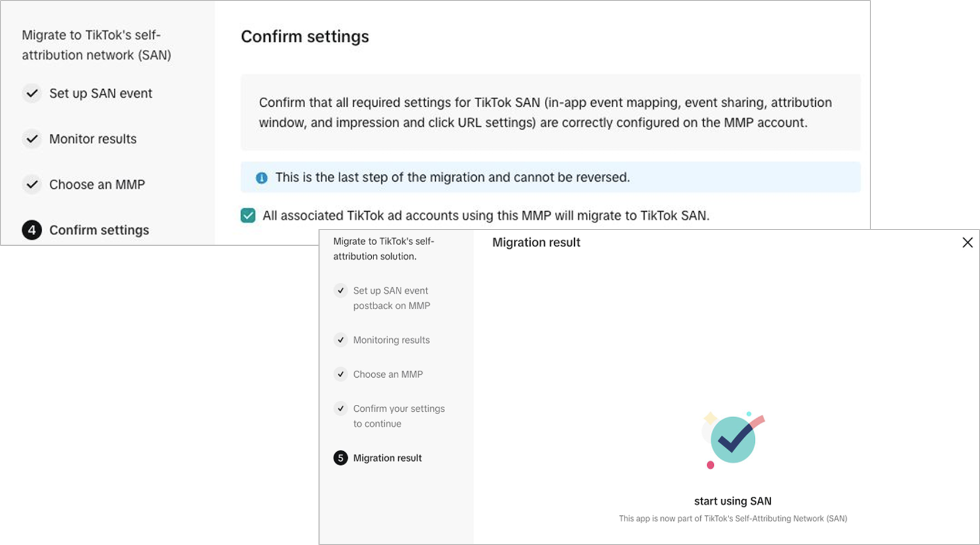Open the Set up SAN event step

click(101, 93)
